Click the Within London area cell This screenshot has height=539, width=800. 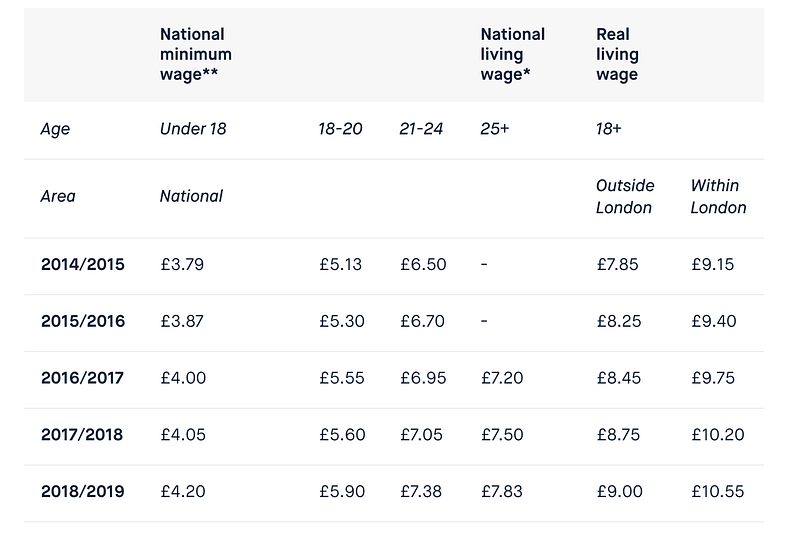pyautogui.click(x=718, y=197)
